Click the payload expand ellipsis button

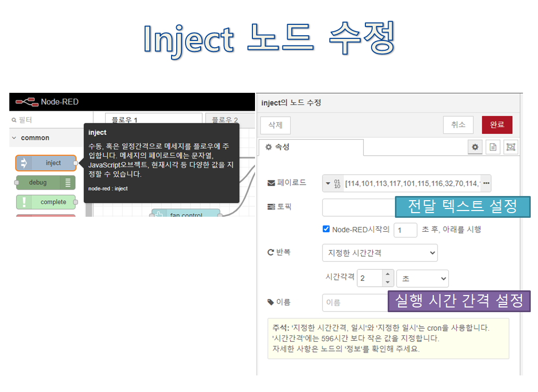click(486, 184)
